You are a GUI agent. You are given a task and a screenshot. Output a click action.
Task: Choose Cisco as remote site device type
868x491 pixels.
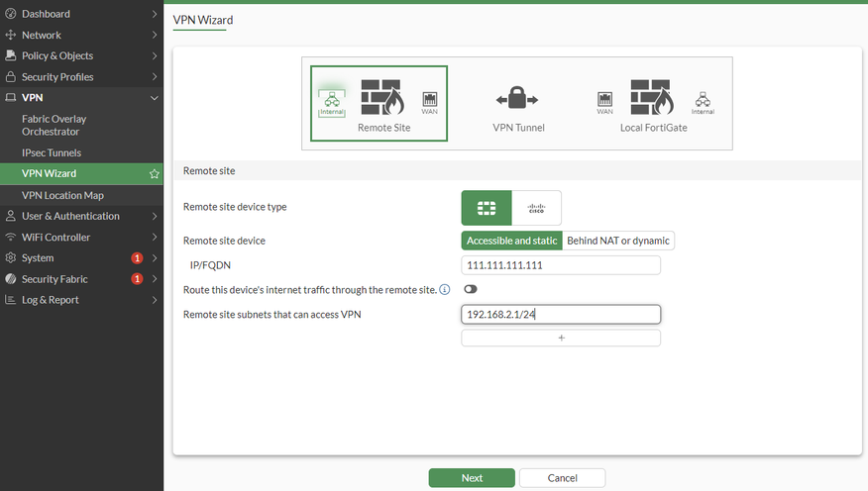(x=536, y=208)
